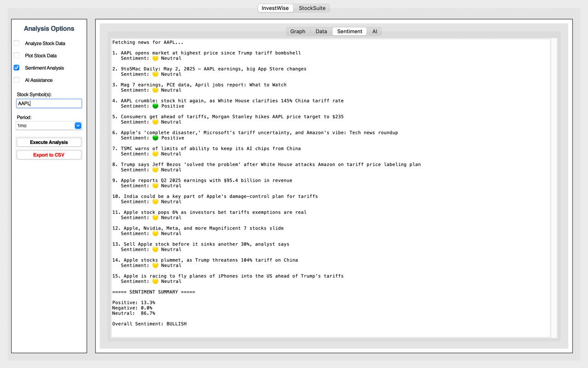Click the 'Neutral: 86.7%' summary line
This screenshot has height=368, width=588.
click(134, 313)
